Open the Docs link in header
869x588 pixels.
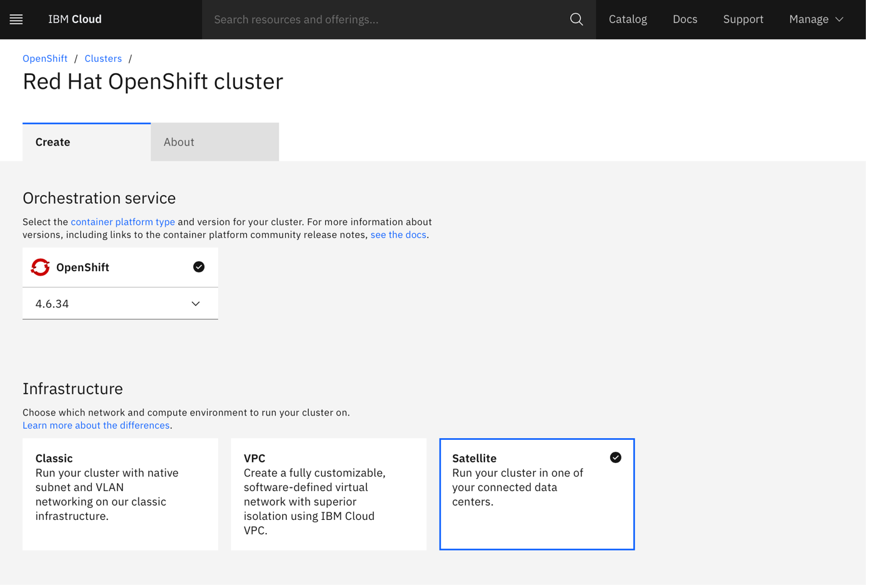coord(685,19)
